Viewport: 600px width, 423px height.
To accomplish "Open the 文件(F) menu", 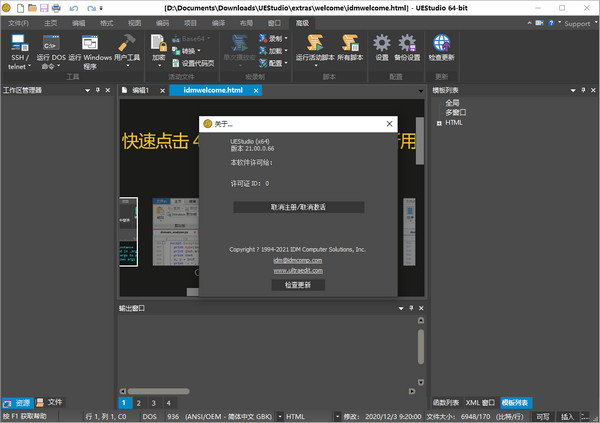I will (19, 23).
